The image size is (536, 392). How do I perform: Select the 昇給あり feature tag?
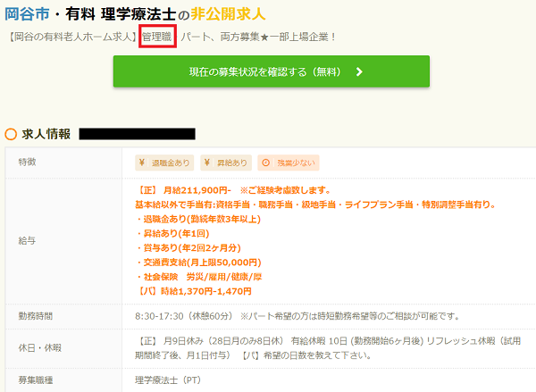tap(226, 163)
